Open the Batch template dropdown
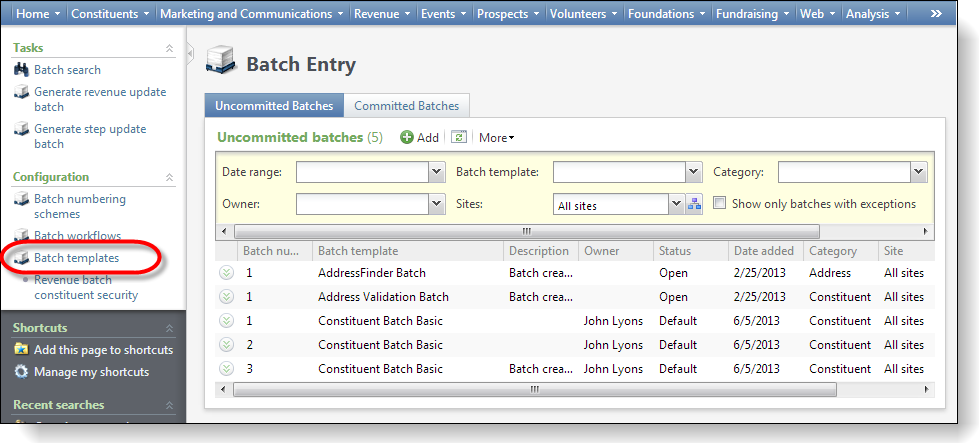The width and height of the screenshot is (979, 443). [x=694, y=172]
